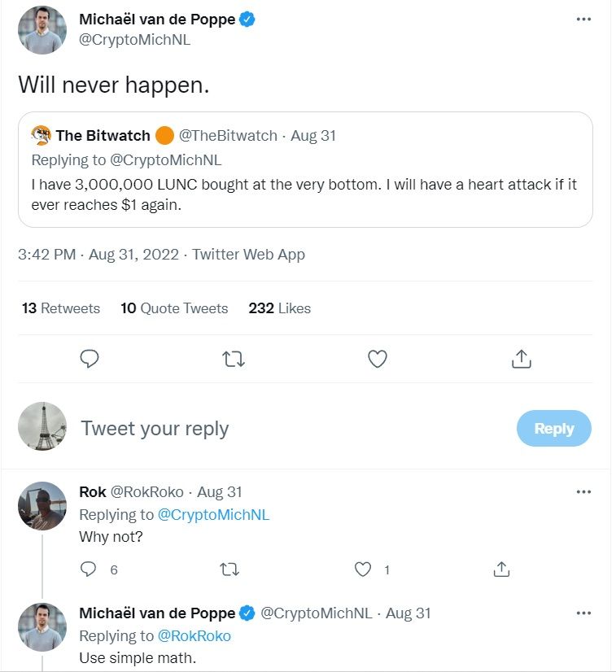The height and width of the screenshot is (672, 616).
Task: Open more options for Rok's reply
Action: [583, 492]
